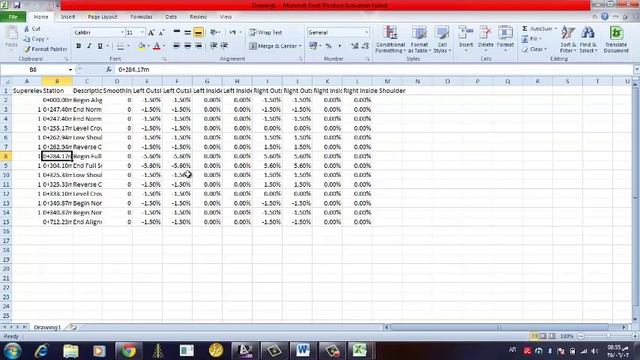This screenshot has height=360, width=640.
Task: Click the Increase Font Size icon
Action: [151, 33]
